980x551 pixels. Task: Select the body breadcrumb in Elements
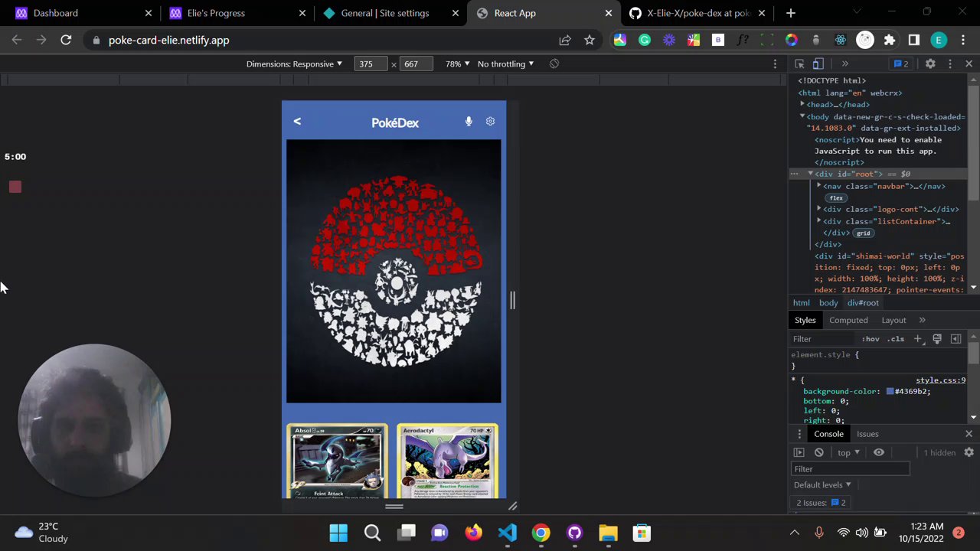point(828,302)
